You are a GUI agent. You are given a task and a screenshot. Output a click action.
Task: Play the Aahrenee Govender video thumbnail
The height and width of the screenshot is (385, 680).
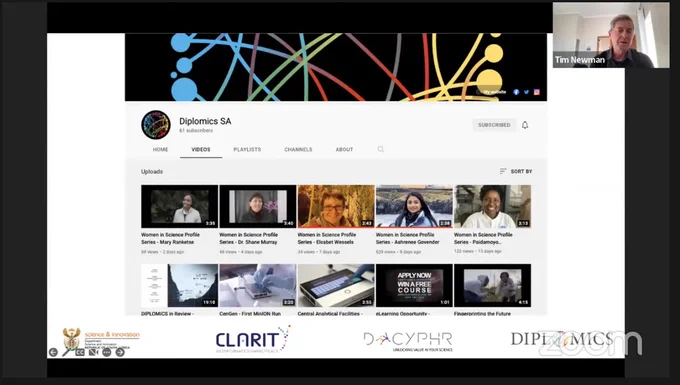click(414, 206)
